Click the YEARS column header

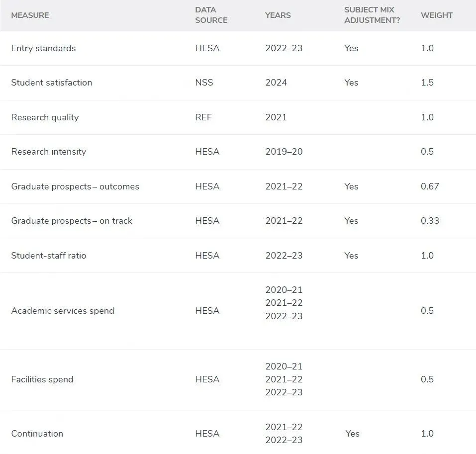pos(278,15)
